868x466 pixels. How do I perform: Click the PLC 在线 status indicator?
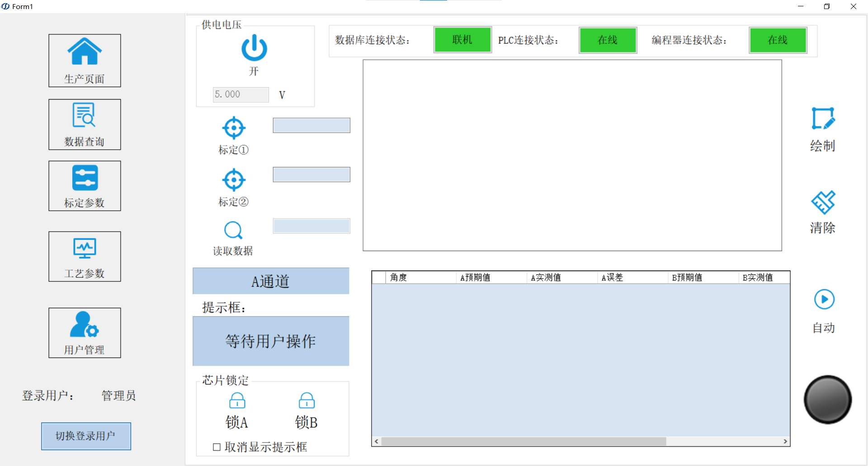pyautogui.click(x=608, y=40)
